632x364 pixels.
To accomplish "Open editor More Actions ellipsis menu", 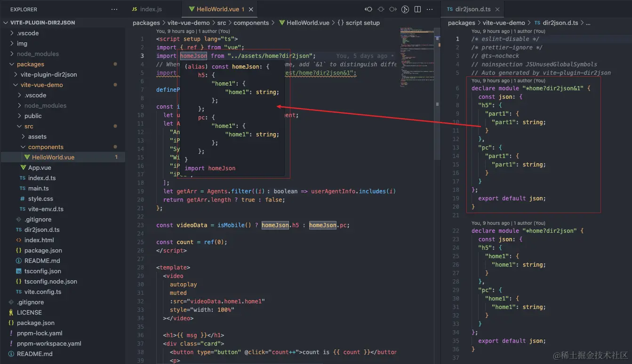I will coord(430,9).
